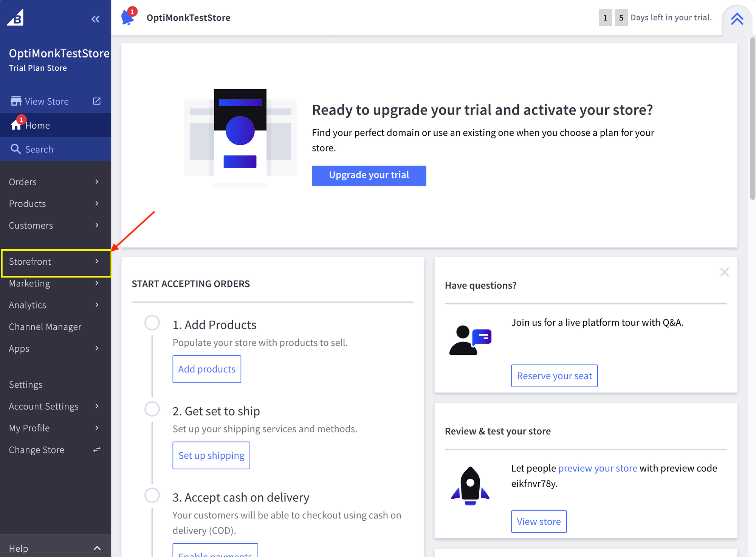Mark step 1 Add Products circle
The height and width of the screenshot is (557, 756).
pos(152,323)
